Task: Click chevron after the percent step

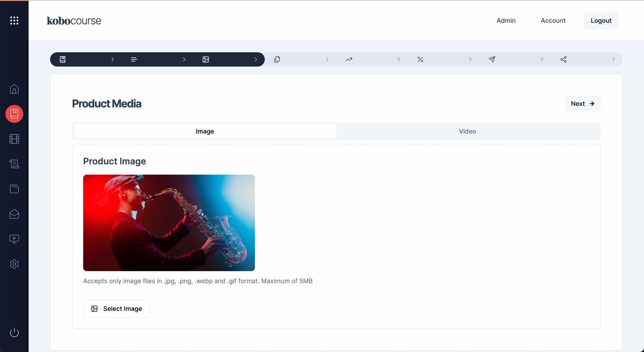Action: [470, 59]
